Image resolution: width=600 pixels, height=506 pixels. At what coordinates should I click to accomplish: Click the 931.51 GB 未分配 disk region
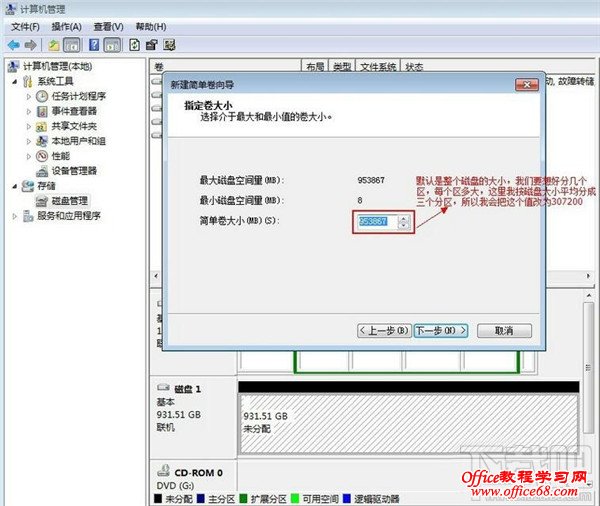(408, 424)
